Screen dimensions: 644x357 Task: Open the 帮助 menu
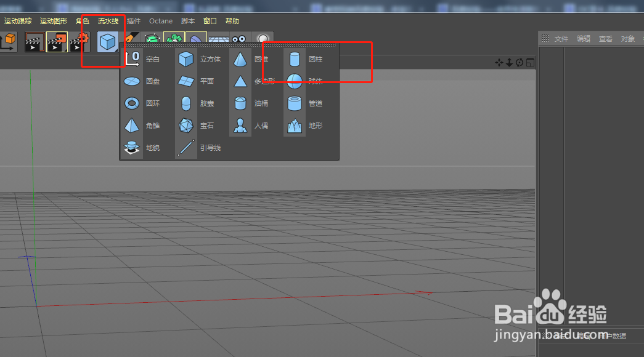232,21
